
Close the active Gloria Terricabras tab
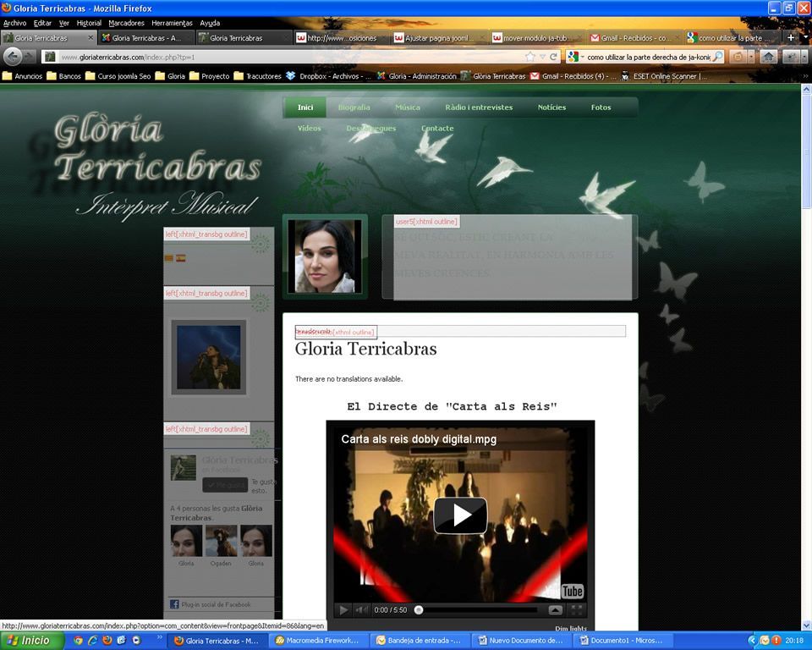91,38
